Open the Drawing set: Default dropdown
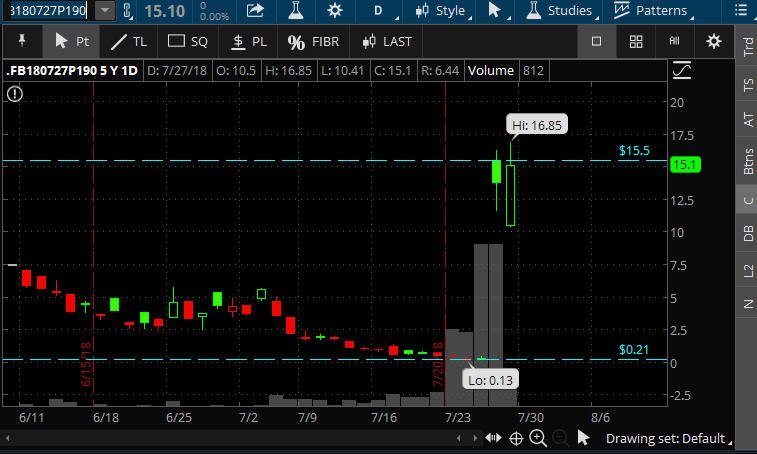757x454 pixels. click(669, 439)
